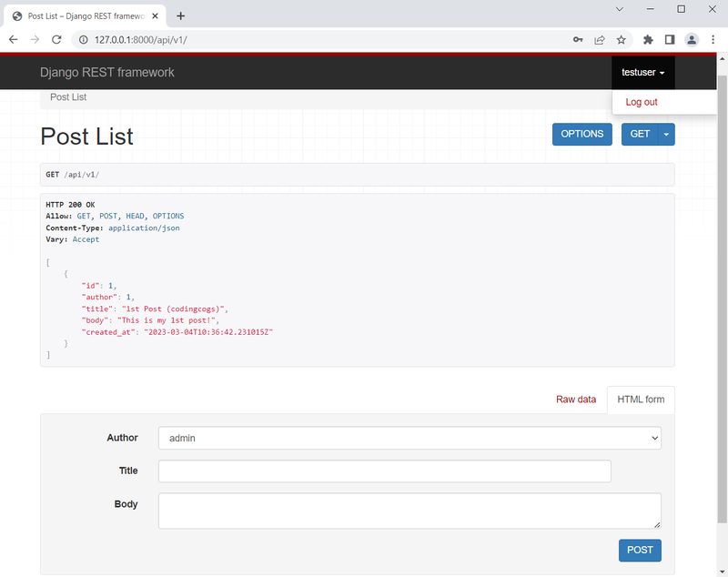This screenshot has width=728, height=577.
Task: Share this page icon in address bar
Action: click(600, 40)
